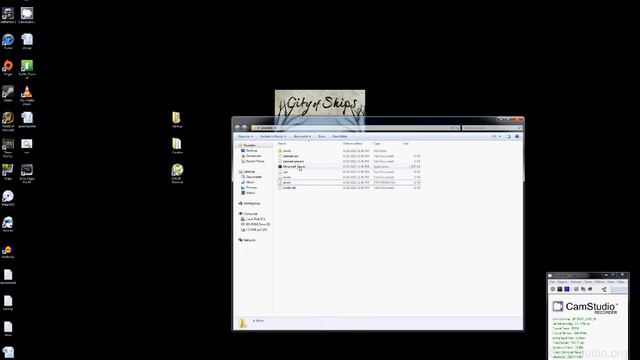
Task: Select the iTunes desktop shortcut
Action: pos(8,42)
